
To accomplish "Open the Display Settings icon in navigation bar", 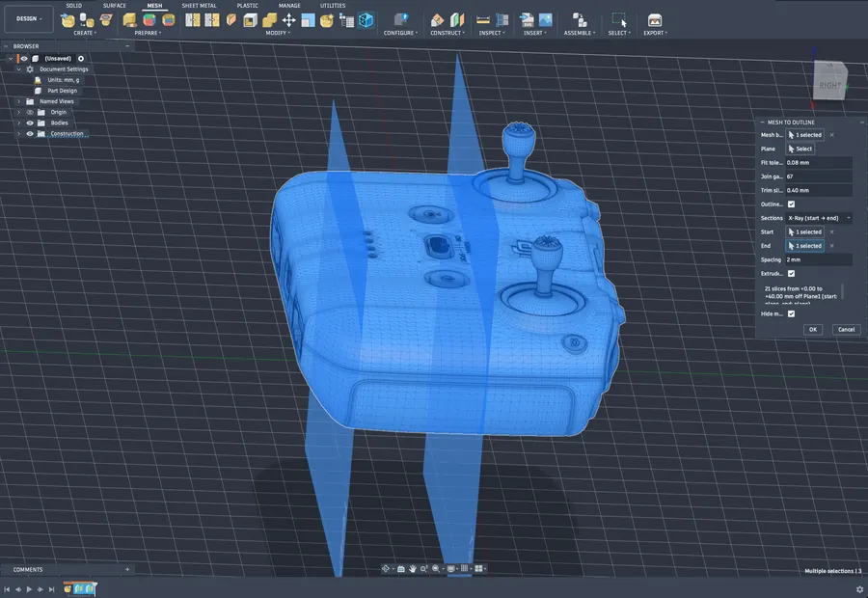I will coord(451,569).
